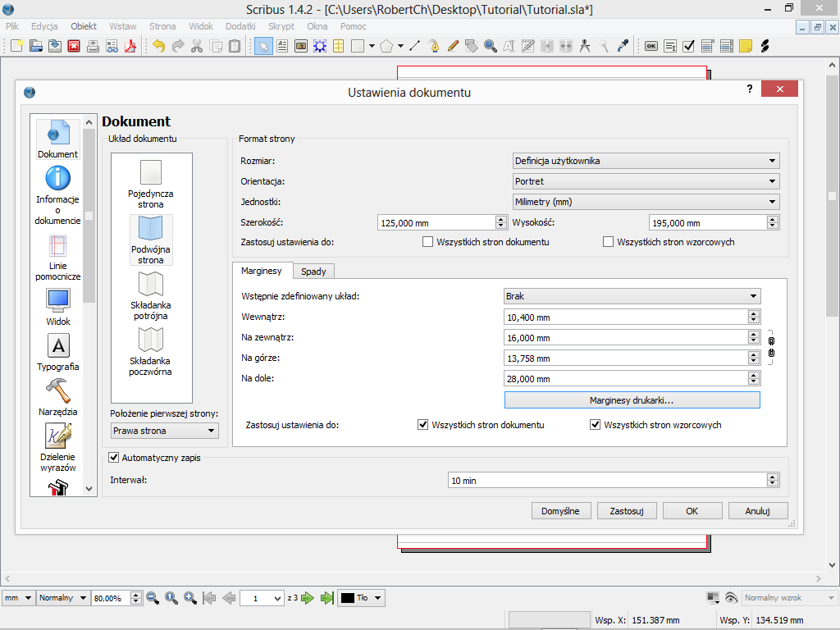This screenshot has width=840, height=630.
Task: Toggle margins Wszystkich stron dokumentu checkbox
Action: pyautogui.click(x=423, y=425)
